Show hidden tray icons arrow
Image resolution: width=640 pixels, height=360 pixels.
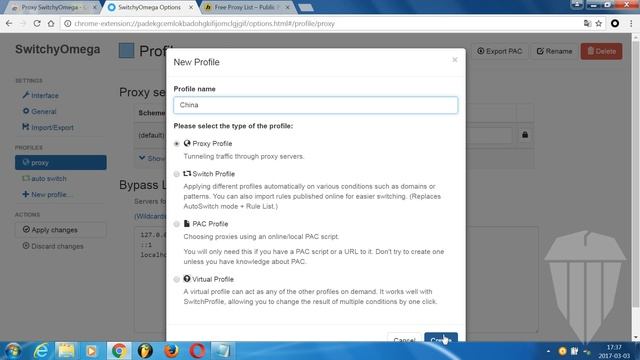click(548, 351)
